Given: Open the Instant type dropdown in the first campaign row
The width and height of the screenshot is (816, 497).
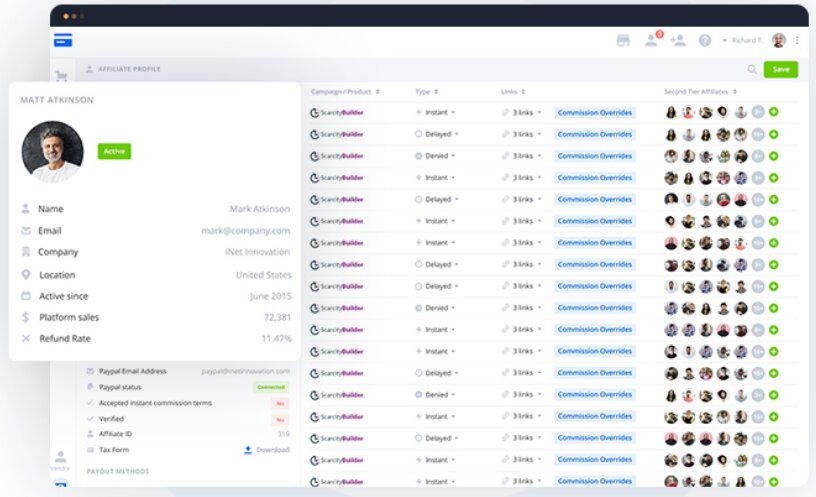Looking at the screenshot, I should click(436, 112).
